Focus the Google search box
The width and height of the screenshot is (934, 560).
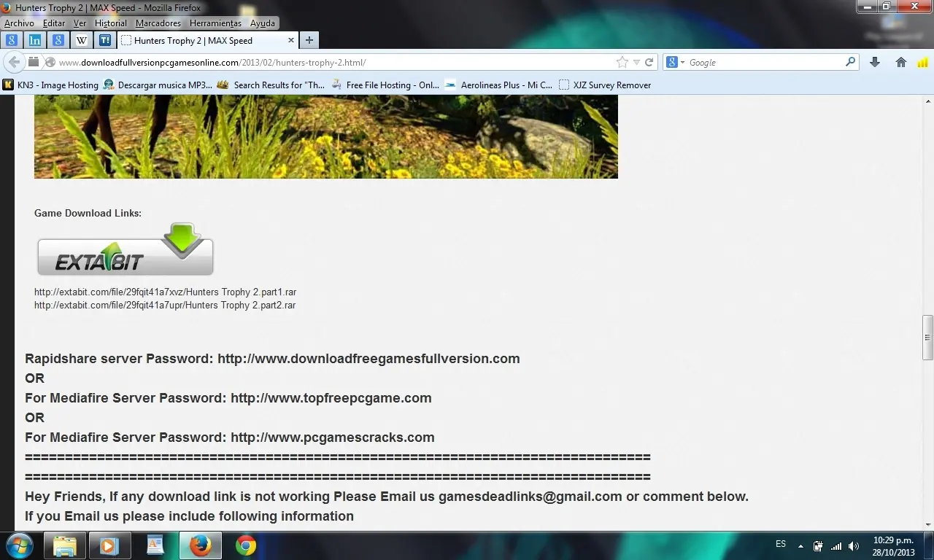point(765,63)
